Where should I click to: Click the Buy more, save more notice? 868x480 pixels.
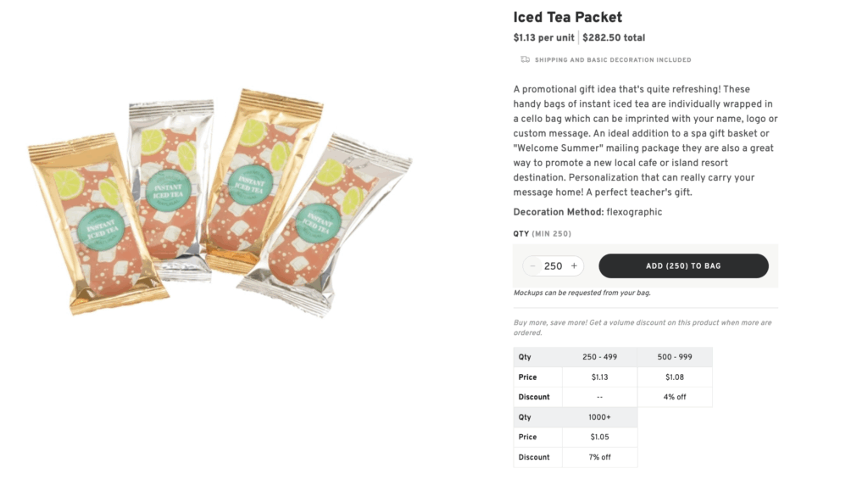click(x=643, y=327)
